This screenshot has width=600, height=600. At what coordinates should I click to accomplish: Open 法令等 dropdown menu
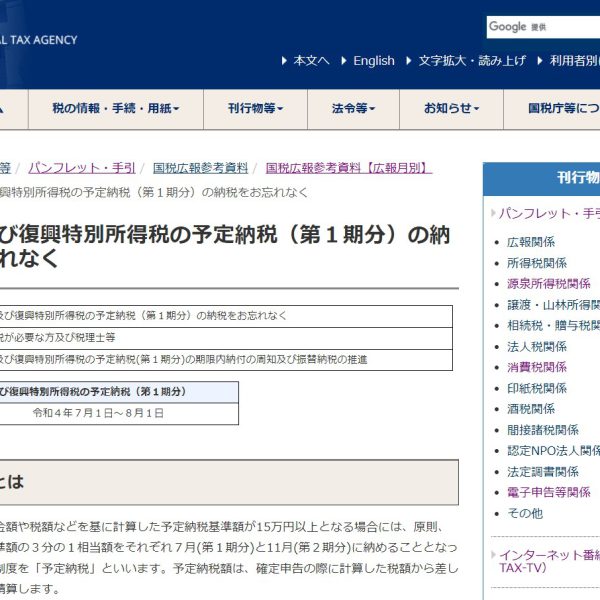pyautogui.click(x=353, y=109)
